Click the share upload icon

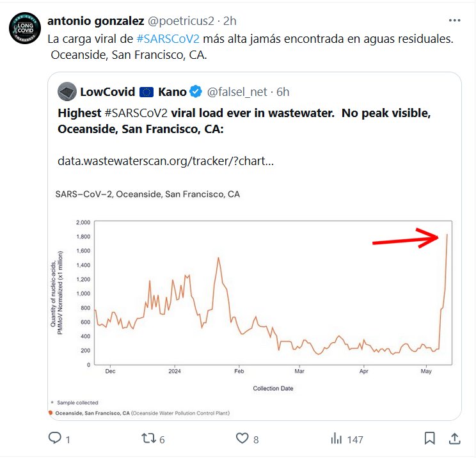pyautogui.click(x=454, y=439)
